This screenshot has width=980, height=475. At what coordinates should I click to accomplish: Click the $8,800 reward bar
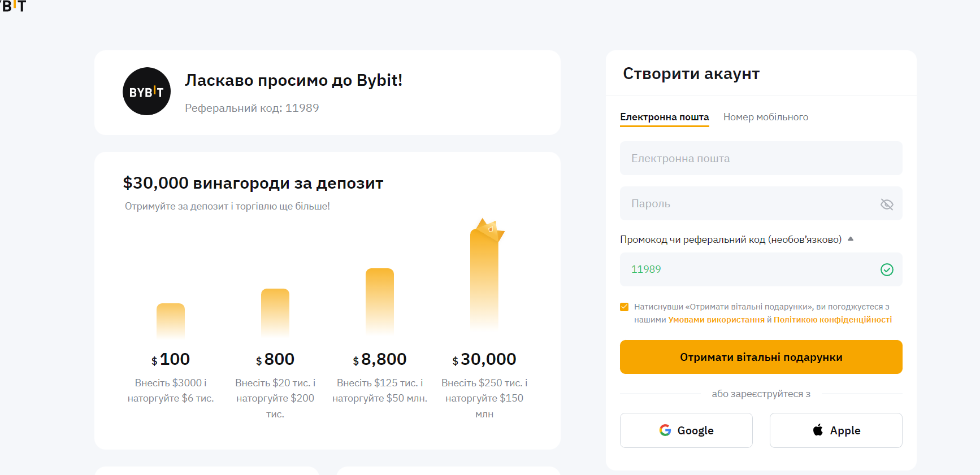pyautogui.click(x=380, y=301)
